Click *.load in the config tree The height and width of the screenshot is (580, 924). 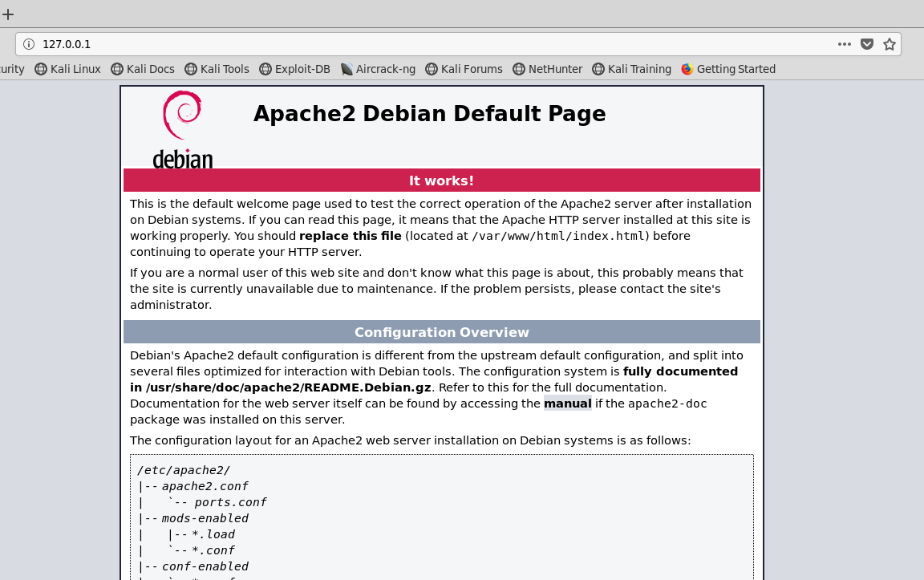(x=213, y=534)
